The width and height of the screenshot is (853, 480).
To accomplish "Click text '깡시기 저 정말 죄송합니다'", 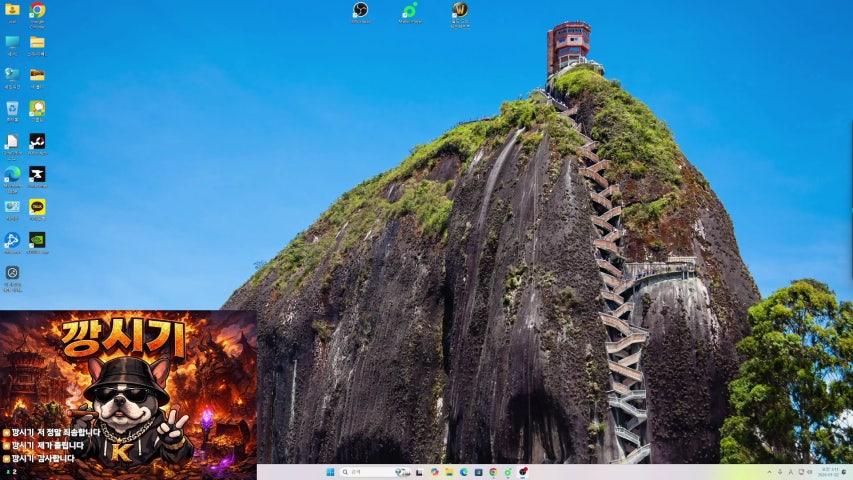I will click(x=55, y=433).
